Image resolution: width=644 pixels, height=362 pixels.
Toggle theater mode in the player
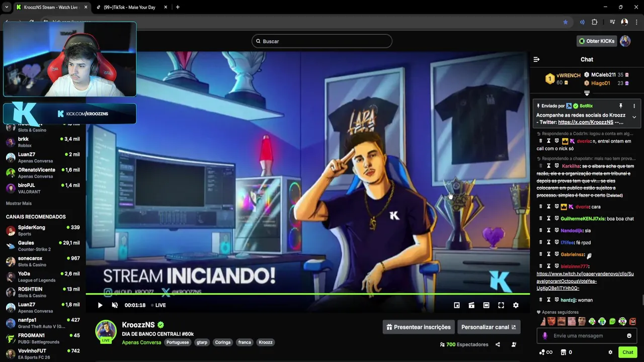(x=486, y=305)
